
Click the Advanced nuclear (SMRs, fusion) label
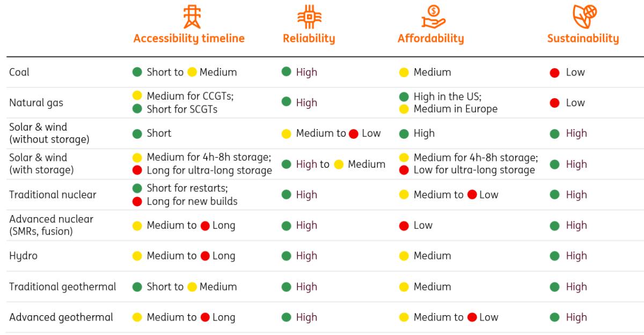(x=51, y=225)
